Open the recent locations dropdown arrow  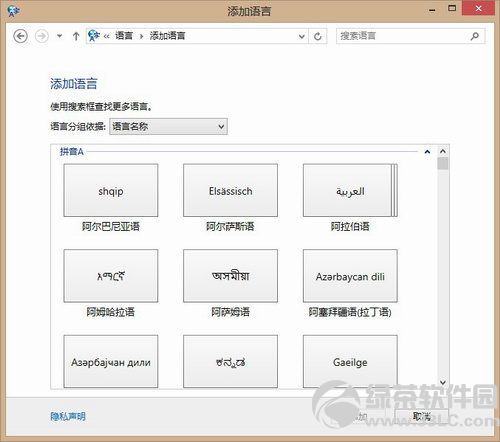pos(59,36)
